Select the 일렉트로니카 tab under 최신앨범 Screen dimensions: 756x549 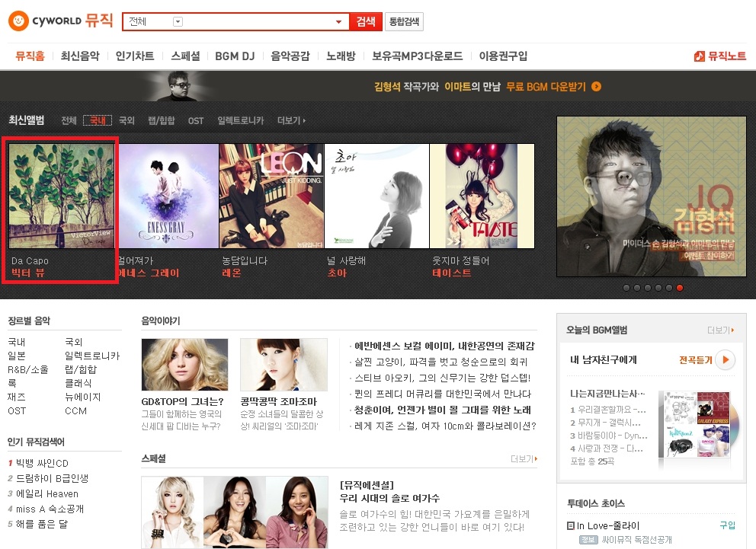point(241,120)
